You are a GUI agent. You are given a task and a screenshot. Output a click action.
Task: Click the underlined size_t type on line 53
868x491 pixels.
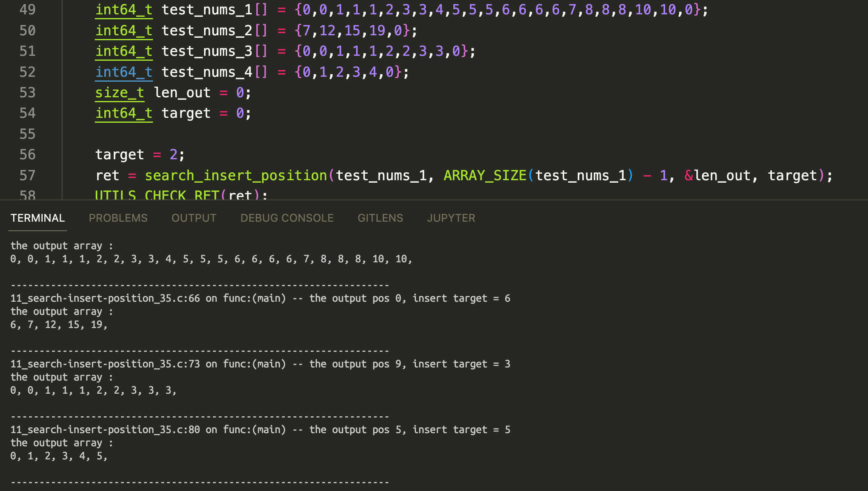(x=119, y=92)
